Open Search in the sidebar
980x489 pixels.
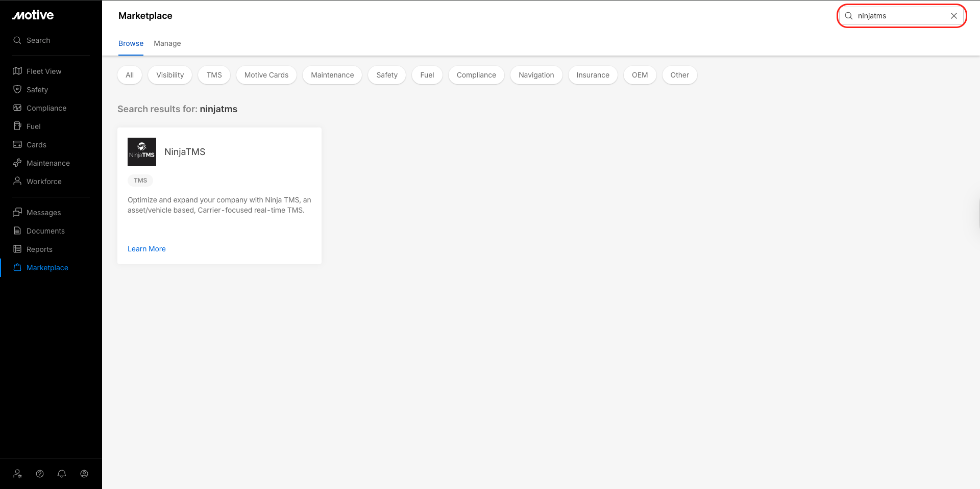(38, 40)
